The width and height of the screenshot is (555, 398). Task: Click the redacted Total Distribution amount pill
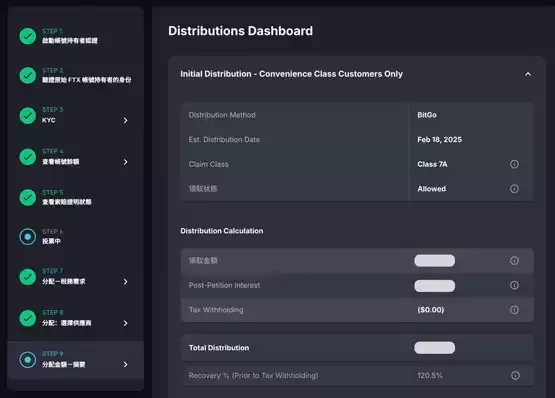click(x=434, y=348)
